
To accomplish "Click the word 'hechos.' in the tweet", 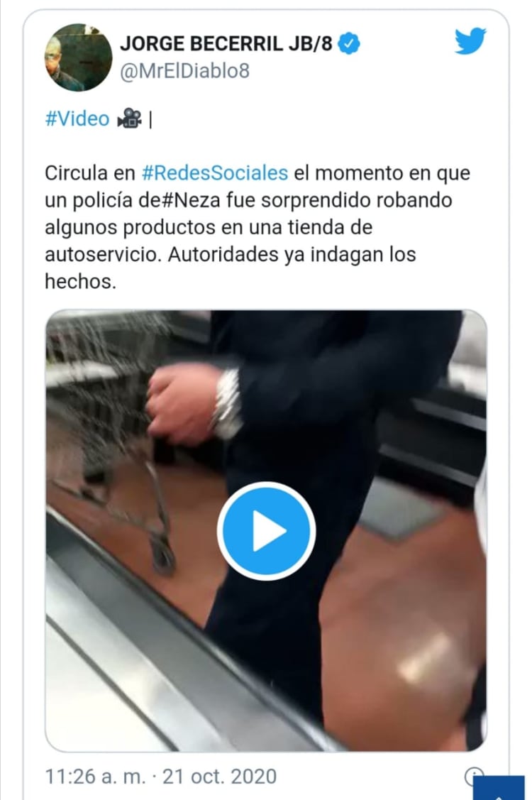I will click(x=81, y=281).
